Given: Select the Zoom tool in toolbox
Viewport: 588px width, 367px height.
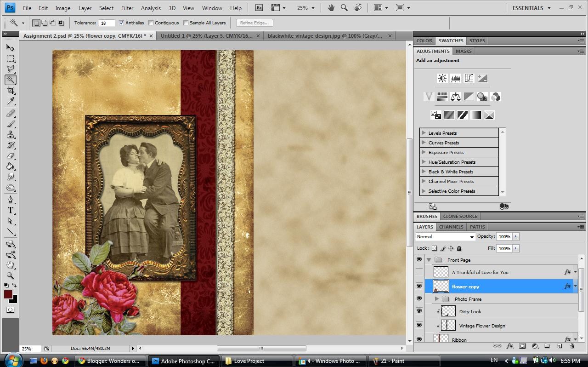Looking at the screenshot, I should pyautogui.click(x=10, y=275).
